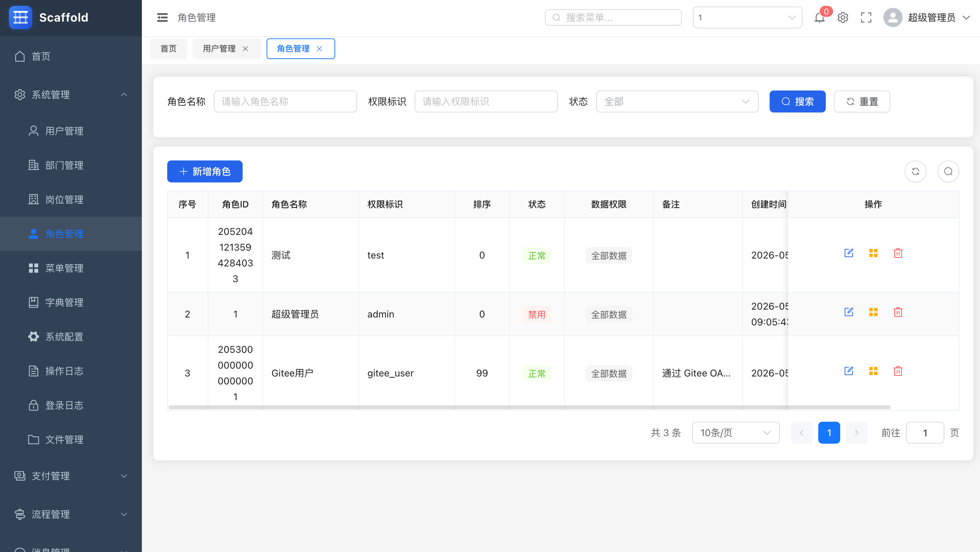
Task: Focus the 前往 page number input
Action: [x=925, y=433]
